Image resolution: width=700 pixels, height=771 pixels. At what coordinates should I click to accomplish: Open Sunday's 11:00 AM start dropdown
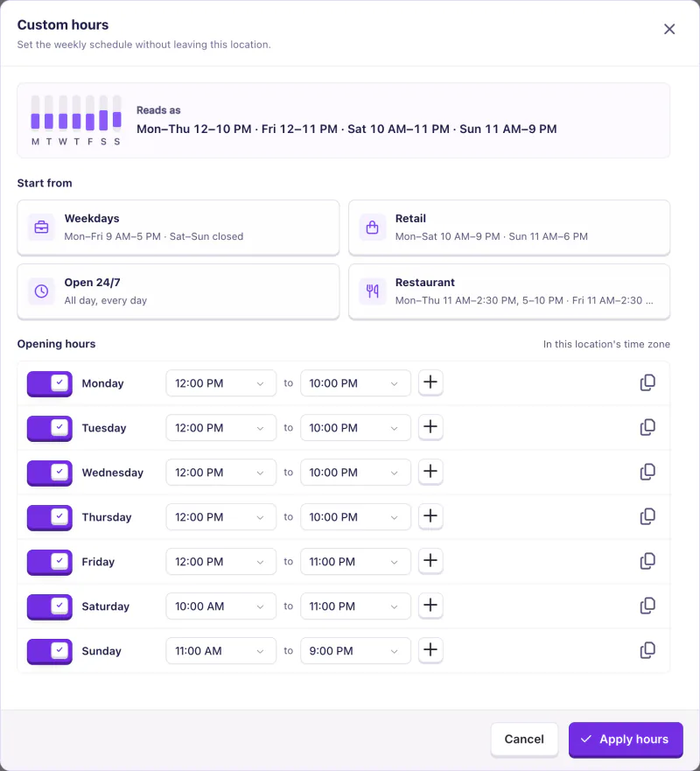point(221,651)
